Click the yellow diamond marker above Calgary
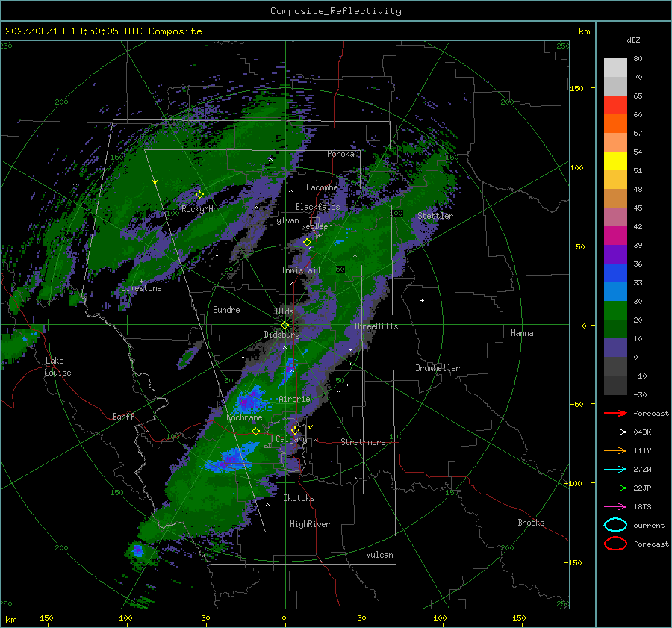Screen dimensions: 672x628 click(295, 430)
